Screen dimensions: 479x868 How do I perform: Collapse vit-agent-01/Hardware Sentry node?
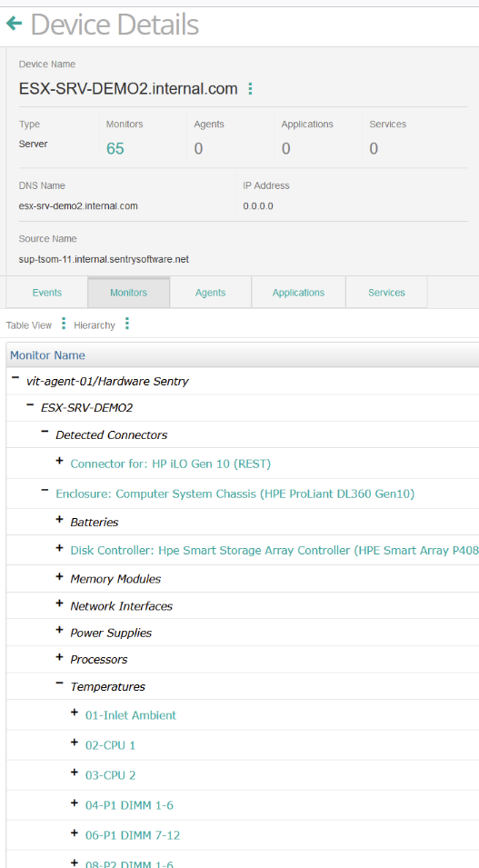coord(15,377)
